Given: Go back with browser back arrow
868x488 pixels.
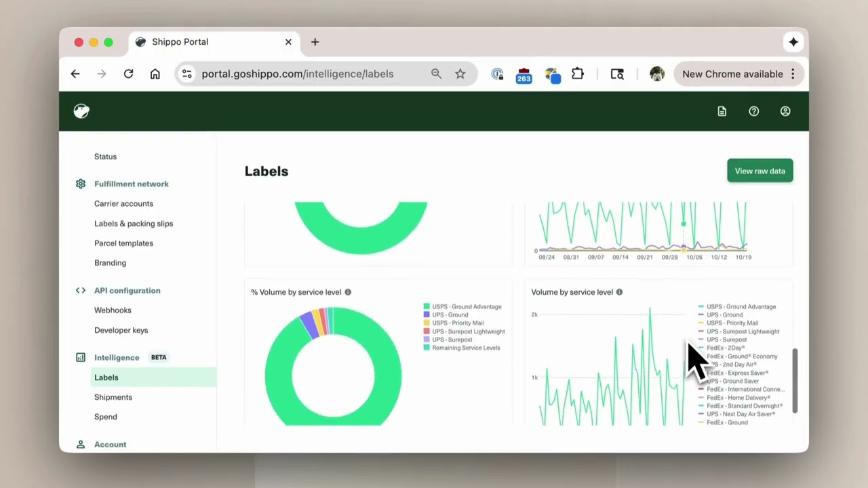Looking at the screenshot, I should tap(75, 74).
